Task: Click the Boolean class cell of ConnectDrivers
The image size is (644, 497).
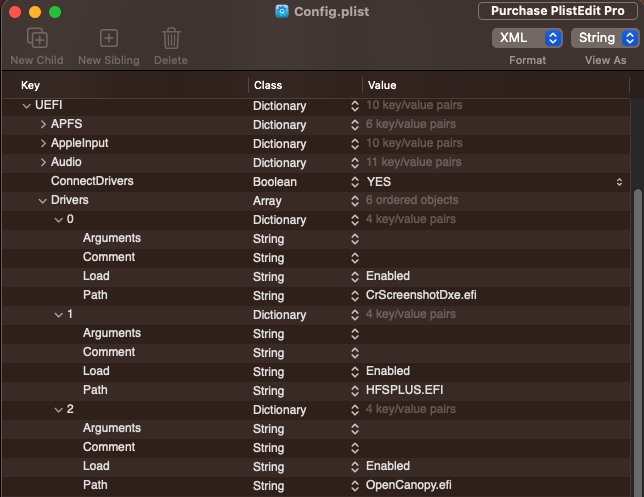Action: click(275, 182)
